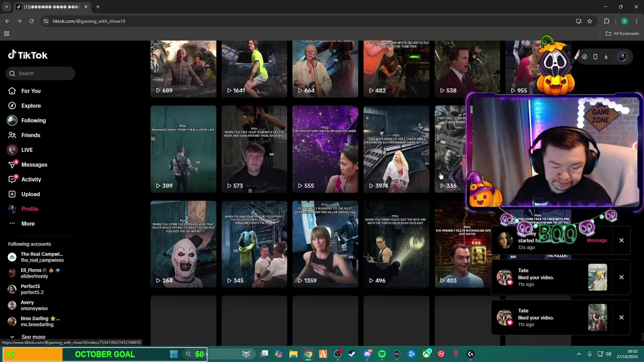Reload the TikTok page
The height and width of the screenshot is (362, 644).
pyautogui.click(x=31, y=21)
